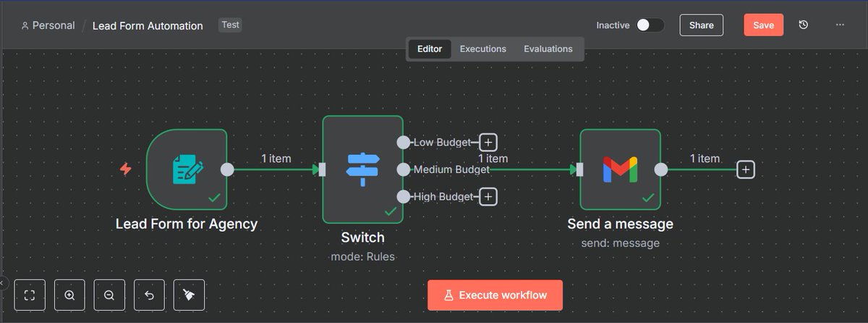Click Execute workflow button
The image size is (868, 323).
click(x=495, y=295)
